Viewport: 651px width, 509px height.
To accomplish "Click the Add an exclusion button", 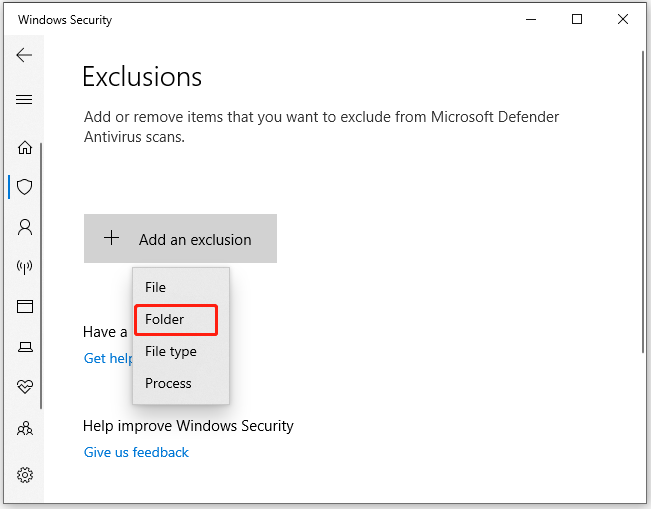I will click(x=180, y=238).
